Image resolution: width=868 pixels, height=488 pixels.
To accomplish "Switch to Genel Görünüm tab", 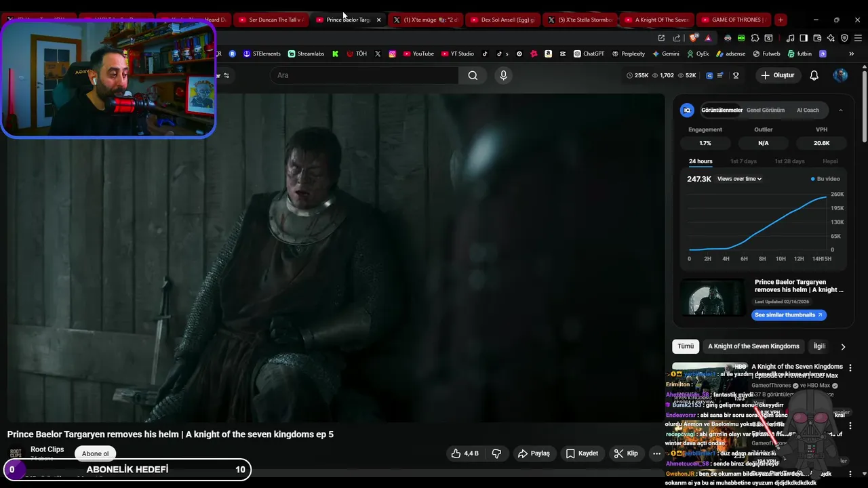I will click(x=766, y=110).
